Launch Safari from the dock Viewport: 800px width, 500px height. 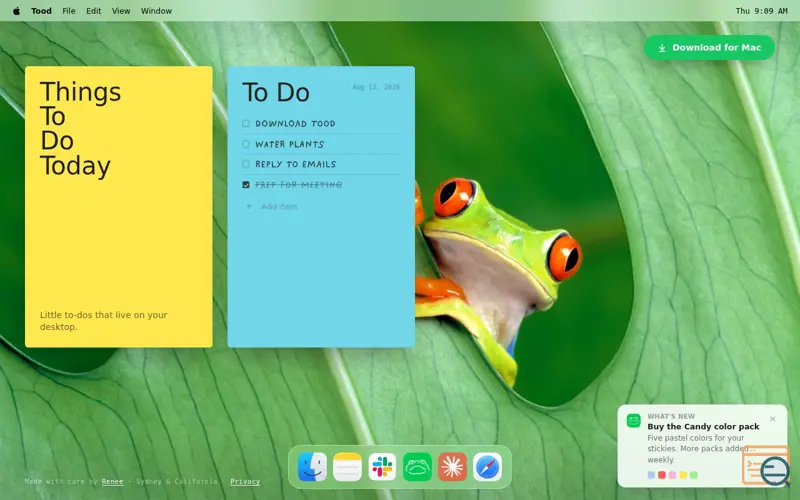coord(487,467)
